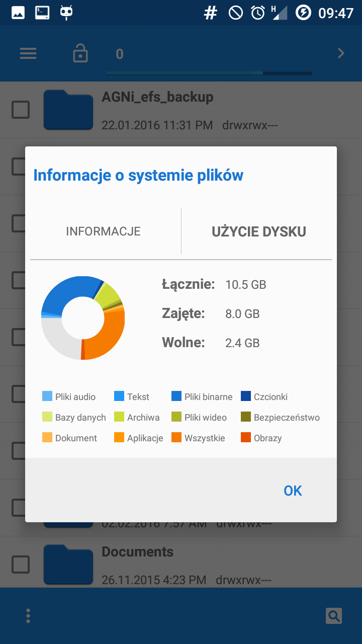Tap the alarm clock status icon
The width and height of the screenshot is (362, 644).
pyautogui.click(x=258, y=13)
